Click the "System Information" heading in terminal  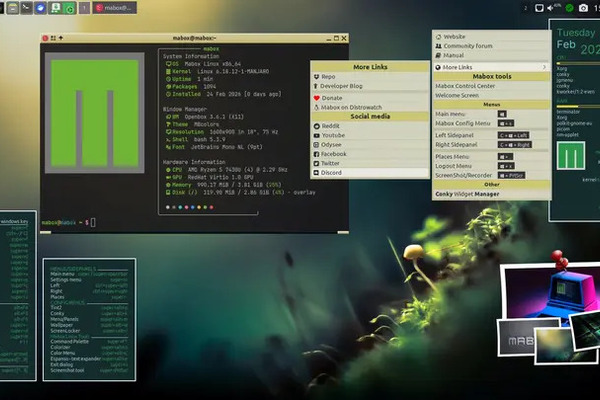click(191, 56)
